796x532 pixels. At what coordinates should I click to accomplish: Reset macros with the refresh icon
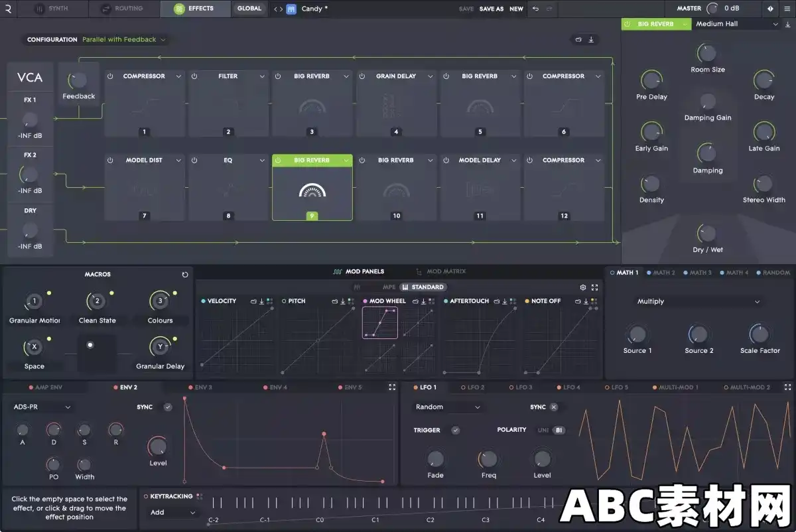pos(185,275)
